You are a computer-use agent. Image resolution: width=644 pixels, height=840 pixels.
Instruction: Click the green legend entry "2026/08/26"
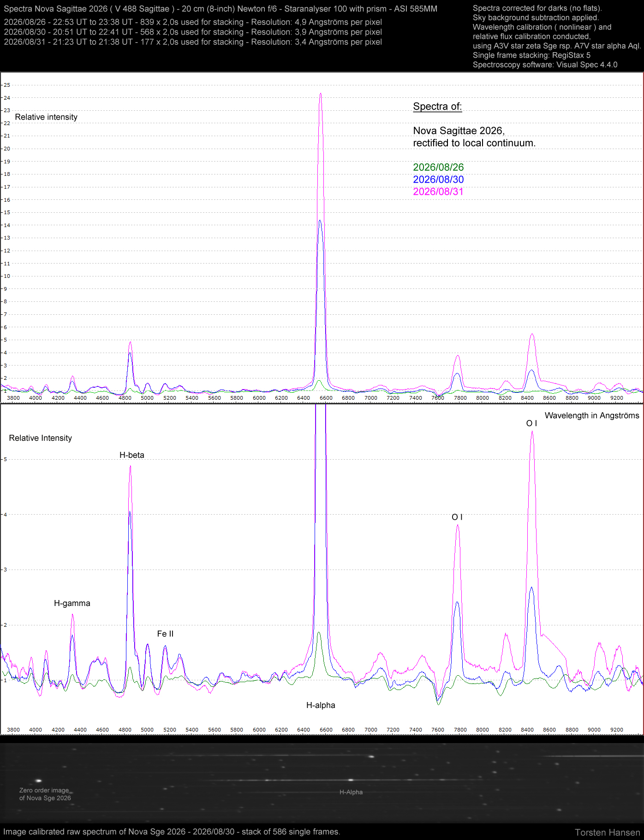[438, 168]
